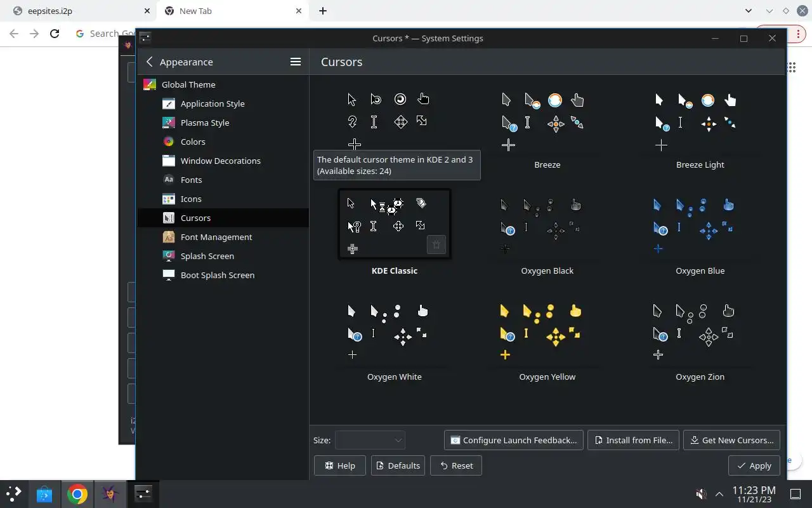The height and width of the screenshot is (508, 812).
Task: Close the eepsites.i2p tab
Action: click(x=147, y=11)
